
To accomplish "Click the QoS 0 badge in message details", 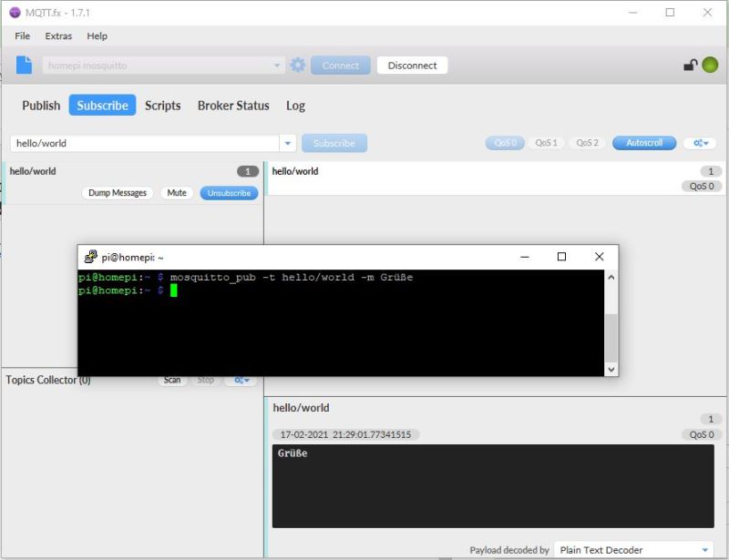I will pos(702,434).
